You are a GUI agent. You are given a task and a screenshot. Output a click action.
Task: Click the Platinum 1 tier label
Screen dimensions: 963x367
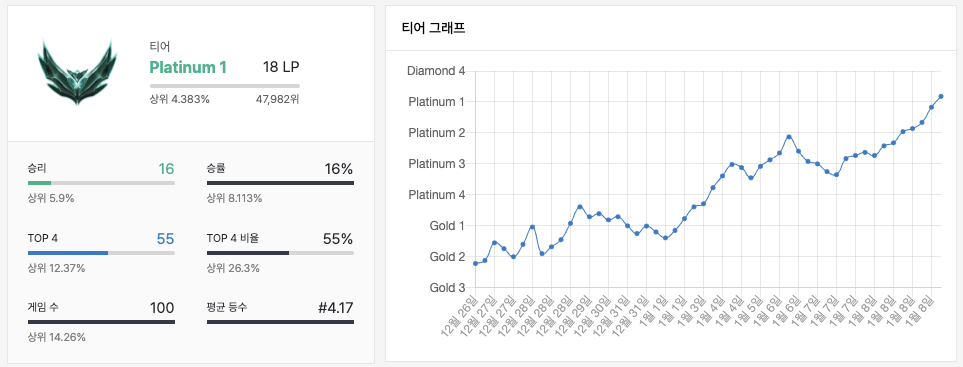188,68
